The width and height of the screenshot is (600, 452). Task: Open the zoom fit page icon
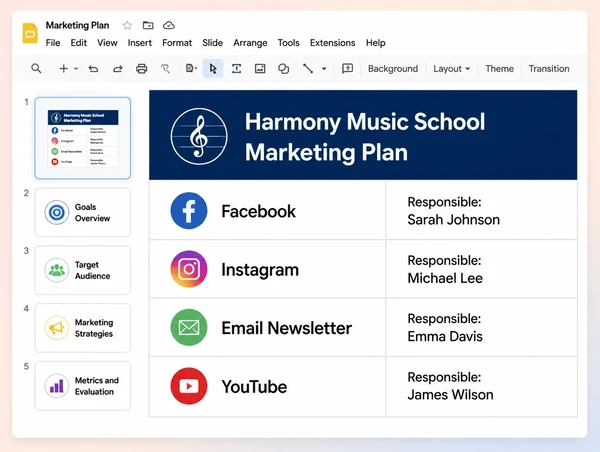[191, 69]
